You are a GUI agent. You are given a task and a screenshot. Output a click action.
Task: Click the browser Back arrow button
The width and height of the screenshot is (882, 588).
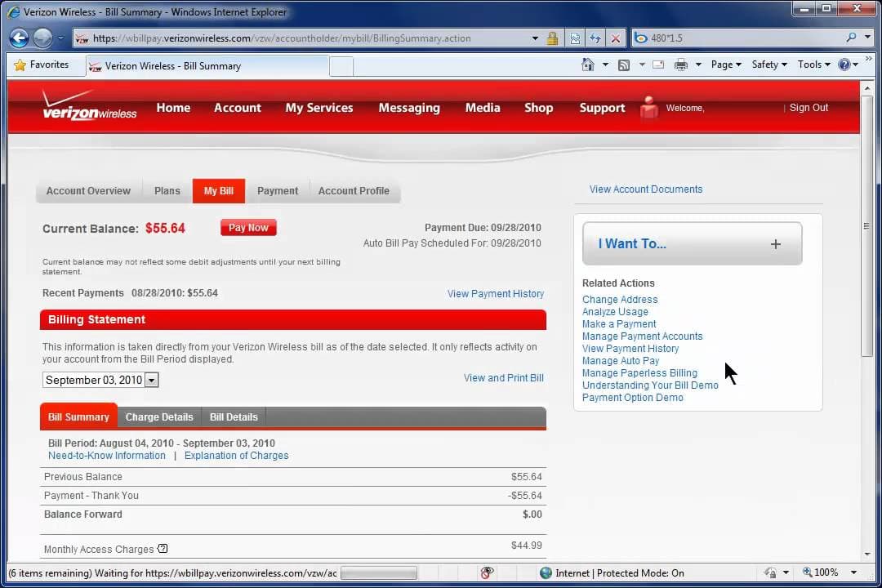point(19,38)
